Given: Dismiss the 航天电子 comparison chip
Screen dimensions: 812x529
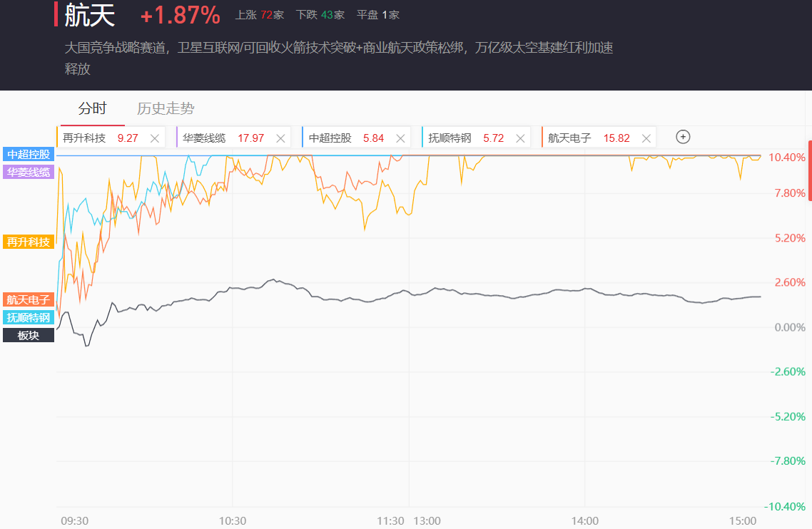Looking at the screenshot, I should 646,138.
